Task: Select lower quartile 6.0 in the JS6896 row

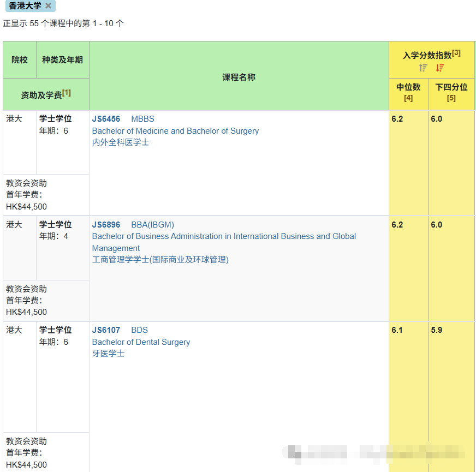Action: click(x=437, y=225)
